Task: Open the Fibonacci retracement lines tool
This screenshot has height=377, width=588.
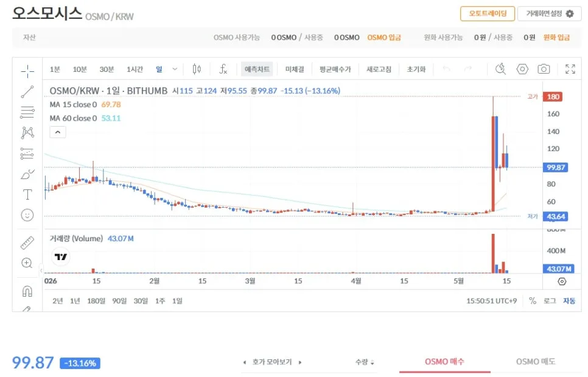Action: 27,112
